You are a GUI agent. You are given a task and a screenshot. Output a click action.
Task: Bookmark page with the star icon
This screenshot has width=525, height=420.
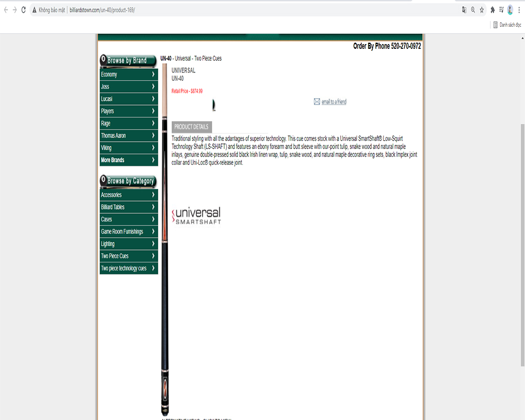point(482,10)
